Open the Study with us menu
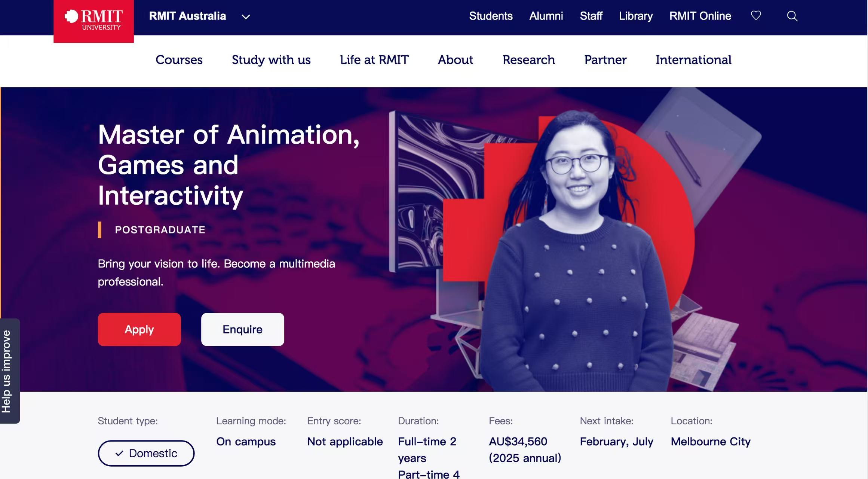This screenshot has height=479, width=868. [271, 60]
